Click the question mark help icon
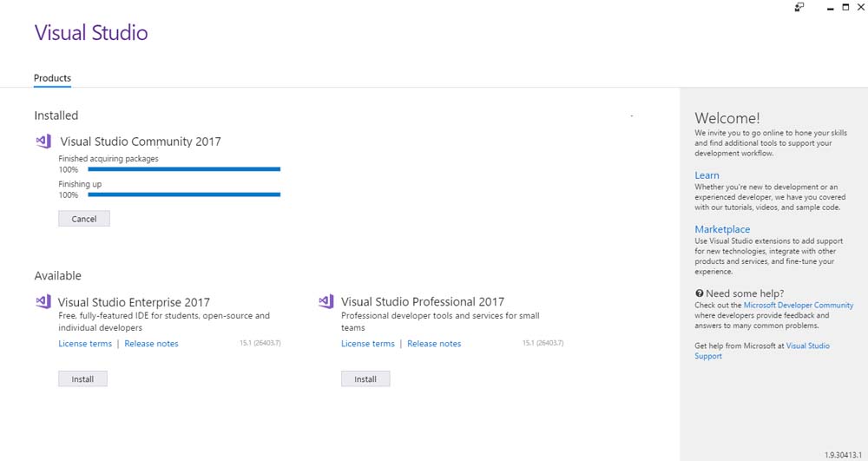The width and height of the screenshot is (868, 461). pos(699,293)
